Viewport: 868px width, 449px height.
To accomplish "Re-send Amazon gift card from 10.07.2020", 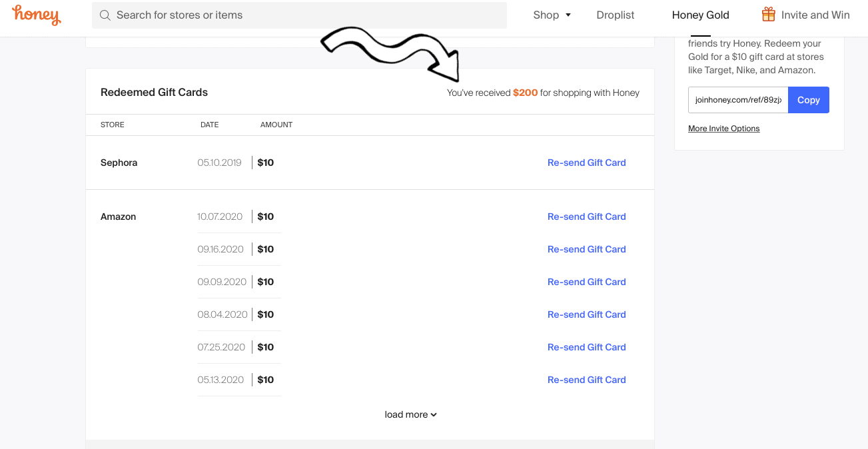I will (x=586, y=217).
